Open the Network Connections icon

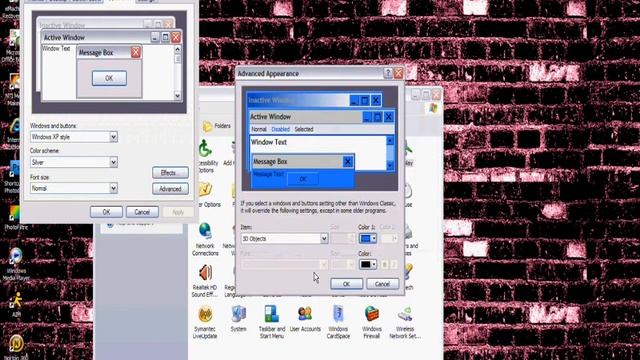point(205,239)
